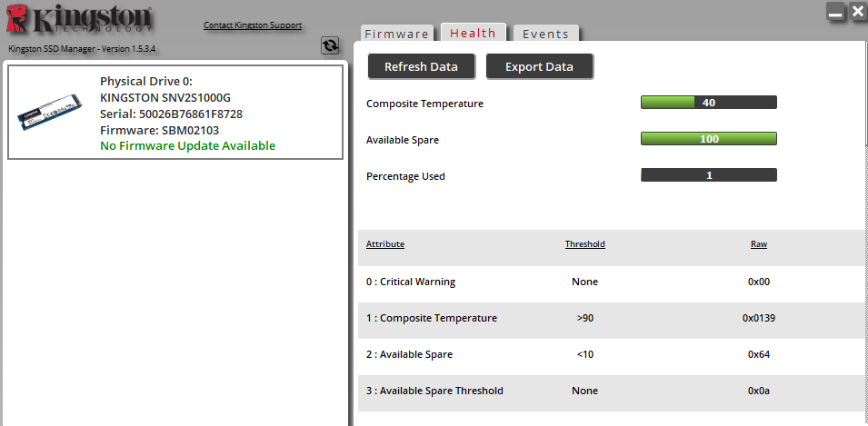Click the Threshold column header

coord(585,244)
